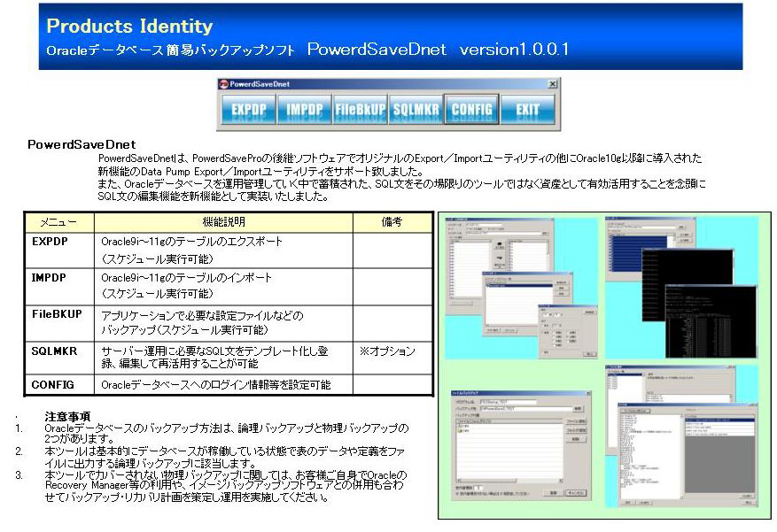
Task: Click "Oracle9i～11gのテーブルのインポート" description text
Action: click(x=186, y=278)
